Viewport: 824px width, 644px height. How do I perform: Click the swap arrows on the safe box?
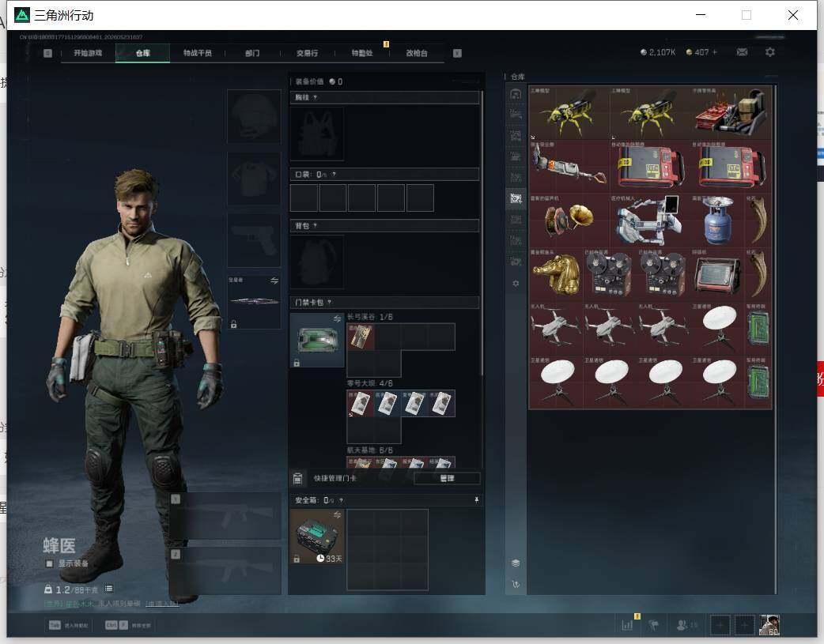[x=338, y=514]
